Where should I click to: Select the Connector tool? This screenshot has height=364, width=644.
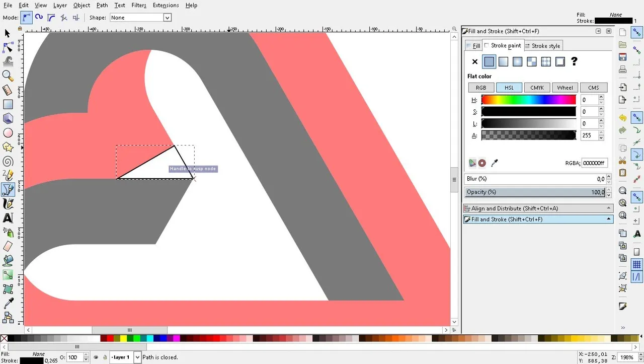click(8, 317)
